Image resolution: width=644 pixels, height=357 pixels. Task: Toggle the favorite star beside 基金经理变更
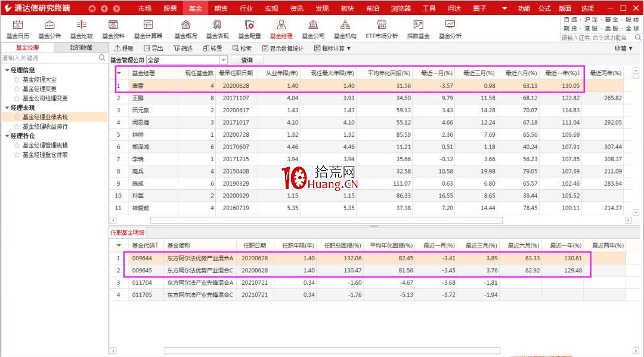(17, 89)
